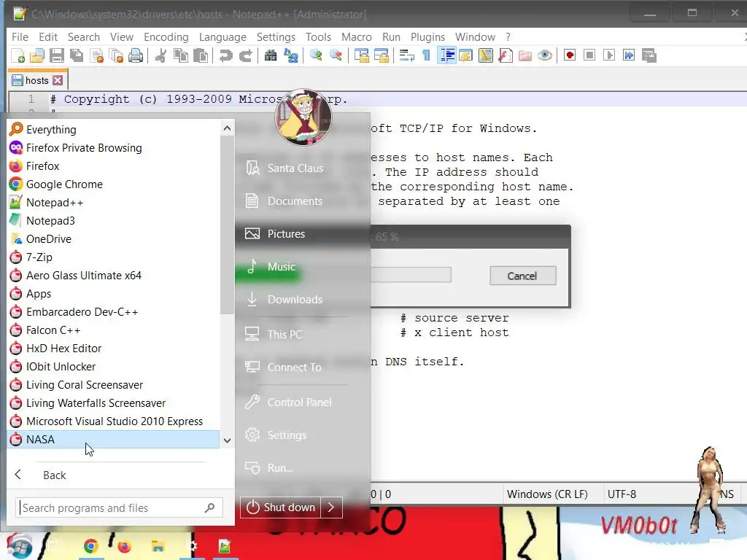Toggle Show All Characters pilcrow icon

tap(426, 55)
